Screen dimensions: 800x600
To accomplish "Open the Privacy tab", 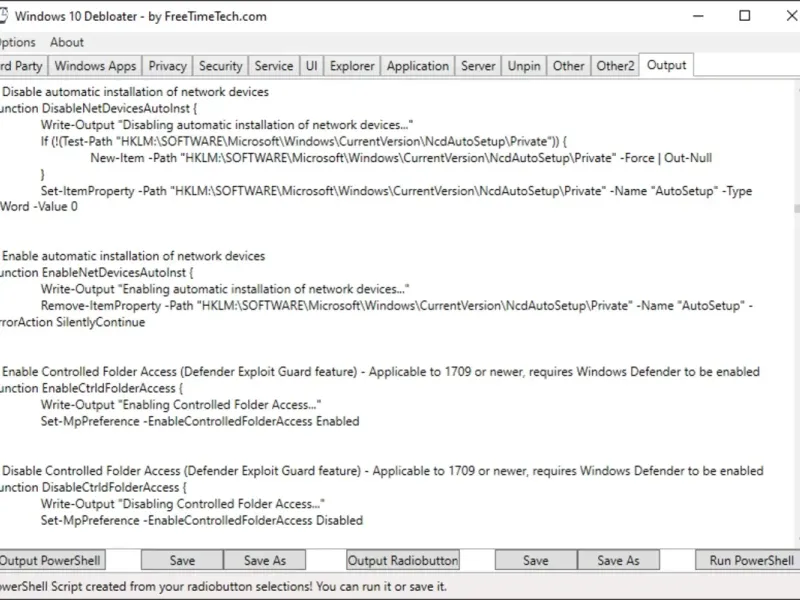I will tap(167, 66).
